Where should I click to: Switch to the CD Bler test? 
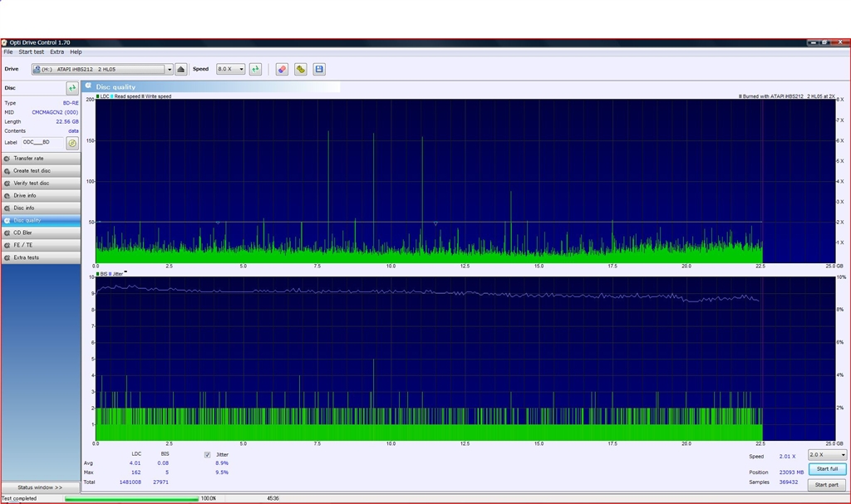point(41,233)
